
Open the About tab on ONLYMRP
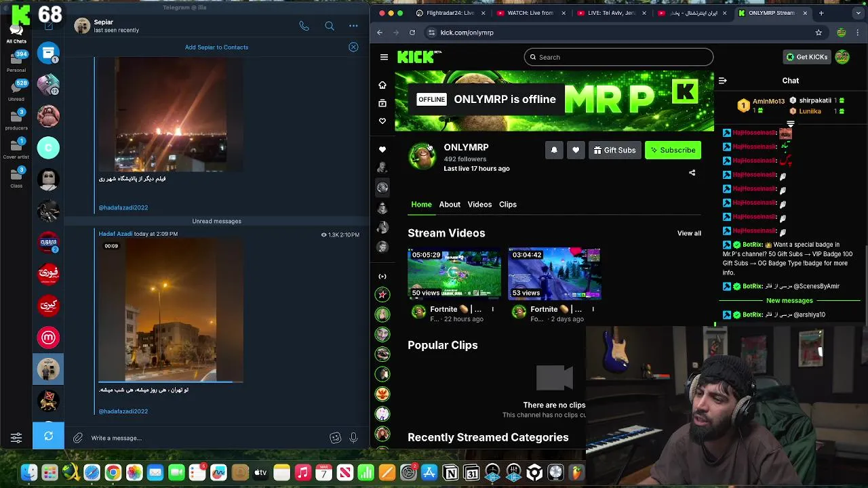click(450, 204)
